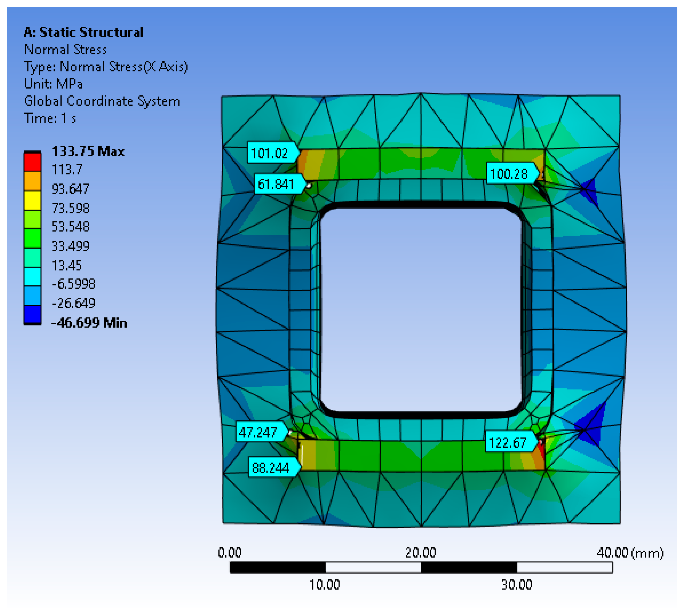Click the -6.5998 legend value

pos(73,284)
